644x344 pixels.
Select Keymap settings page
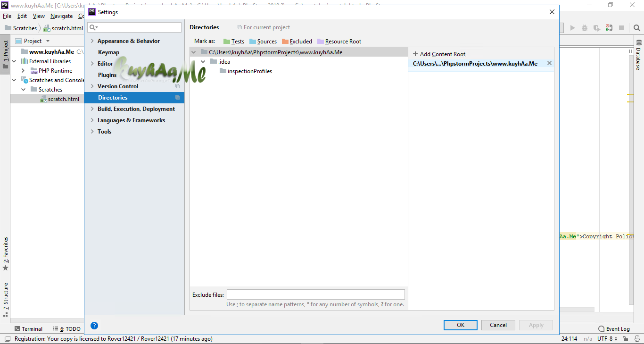108,52
